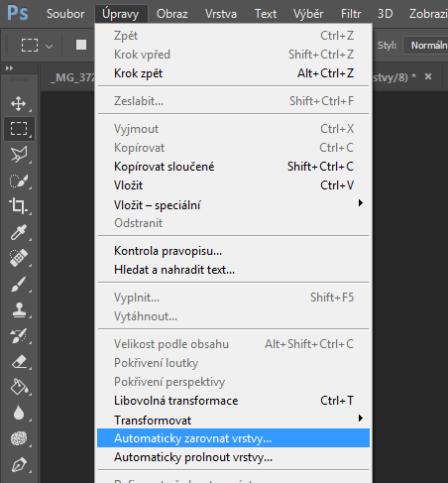The width and height of the screenshot is (448, 483).
Task: Select the History Brush tool
Action: tap(19, 335)
